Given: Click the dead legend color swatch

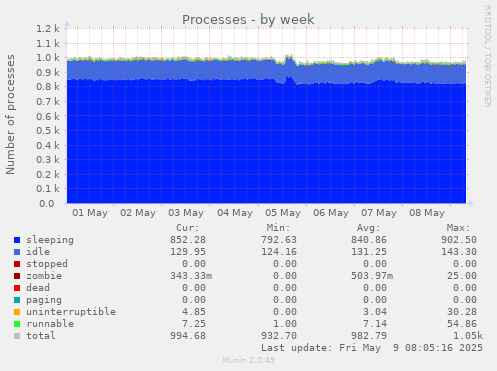Looking at the screenshot, I should click(17, 288).
